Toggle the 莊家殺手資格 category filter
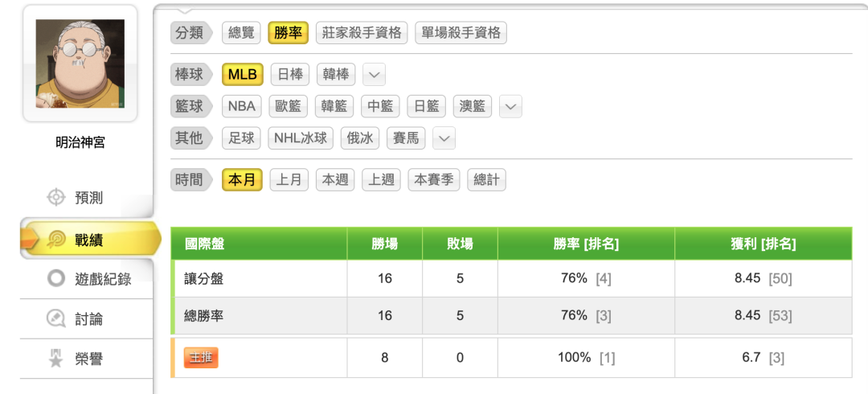 click(362, 33)
